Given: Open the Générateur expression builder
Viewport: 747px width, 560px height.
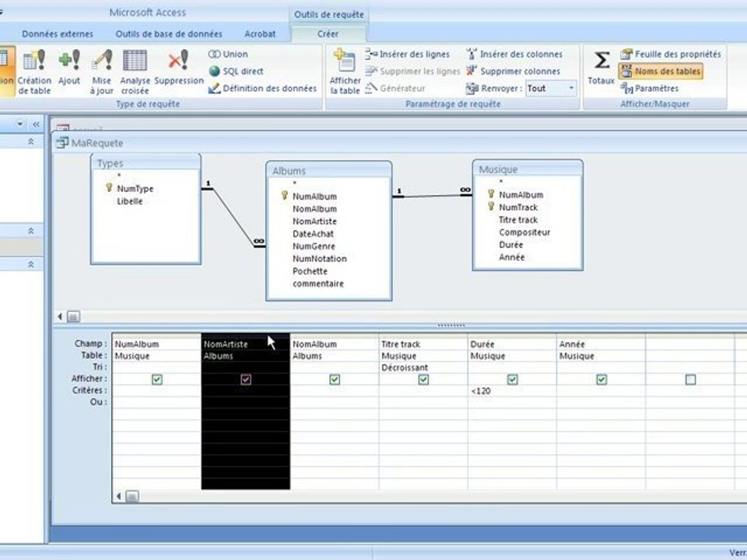Looking at the screenshot, I should (x=395, y=89).
